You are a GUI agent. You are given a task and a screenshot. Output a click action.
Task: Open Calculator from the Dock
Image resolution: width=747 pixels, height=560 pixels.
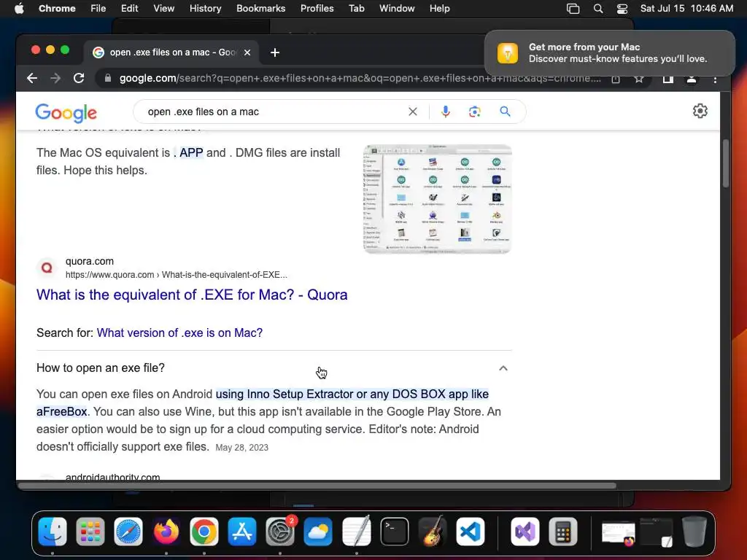coord(563,532)
